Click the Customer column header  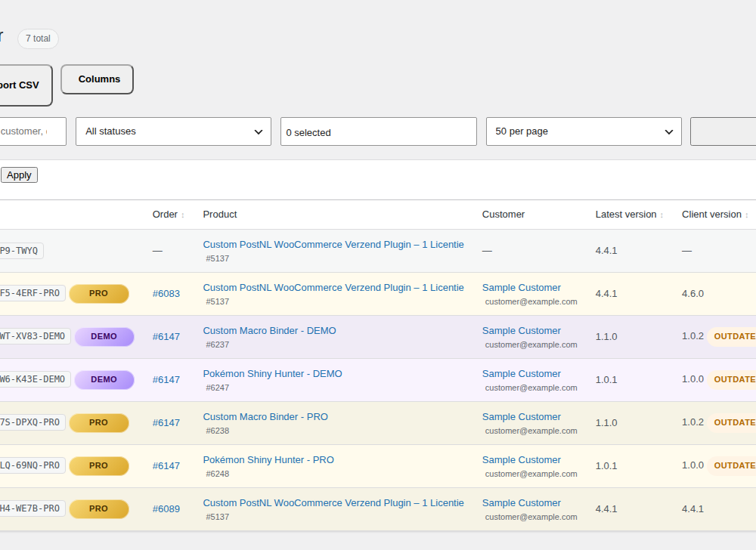point(503,215)
